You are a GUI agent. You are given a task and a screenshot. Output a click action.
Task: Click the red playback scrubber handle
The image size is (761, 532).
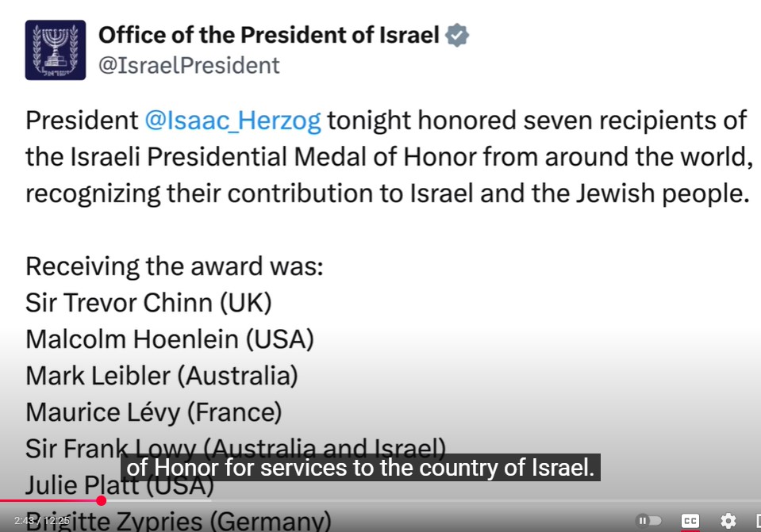click(x=101, y=500)
